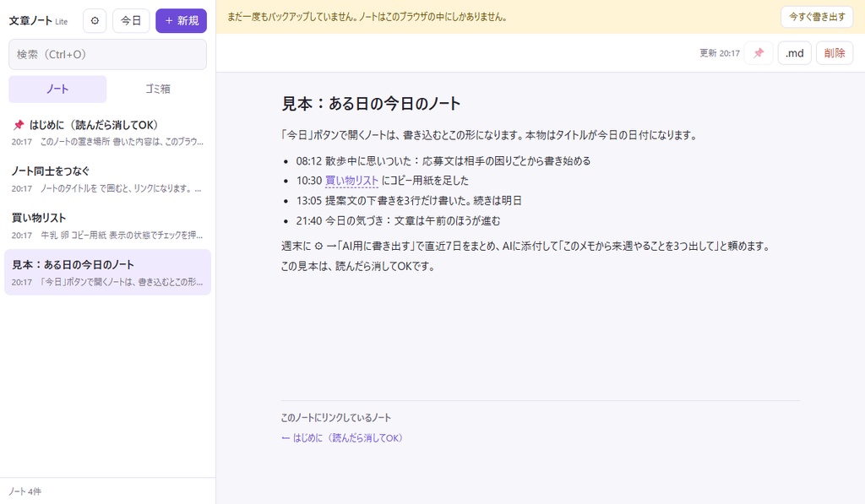
Task: Click the 08:12 散歩中に思いついた bullet line
Action: pos(443,161)
